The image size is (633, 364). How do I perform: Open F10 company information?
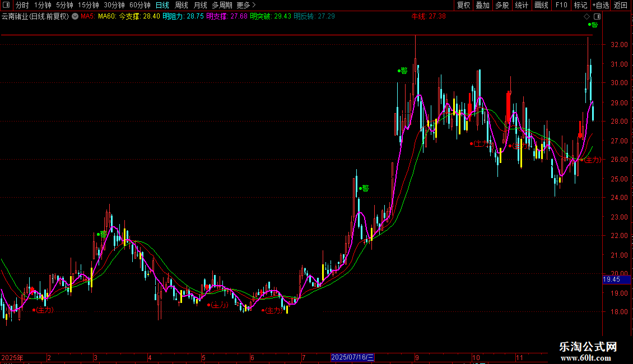tap(561, 5)
